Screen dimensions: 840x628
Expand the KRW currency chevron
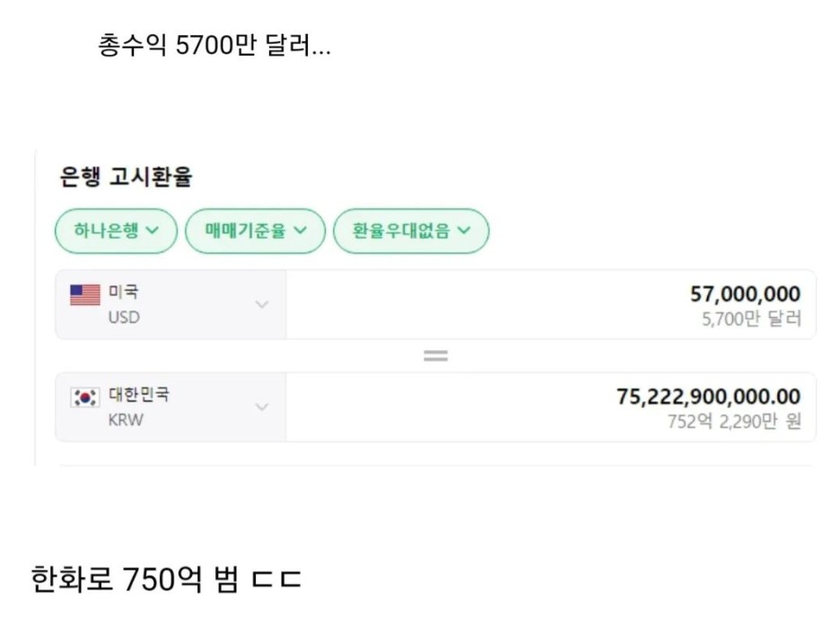(261, 407)
